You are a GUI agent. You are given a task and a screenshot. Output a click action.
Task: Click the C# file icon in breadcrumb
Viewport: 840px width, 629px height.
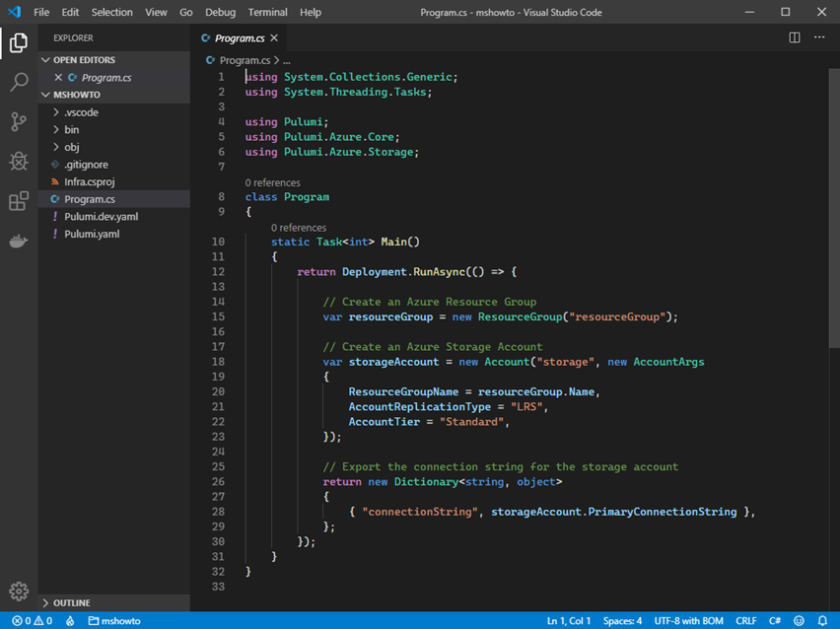pyautogui.click(x=211, y=60)
